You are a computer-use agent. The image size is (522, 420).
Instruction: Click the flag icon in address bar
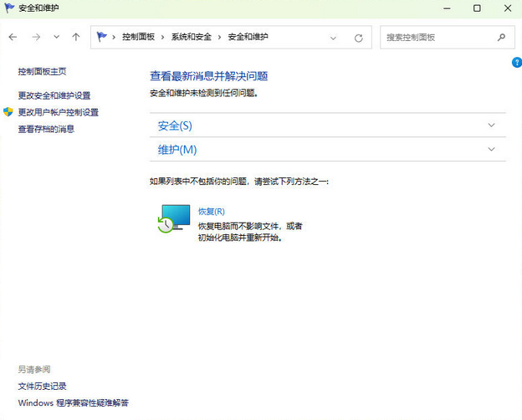tap(103, 38)
